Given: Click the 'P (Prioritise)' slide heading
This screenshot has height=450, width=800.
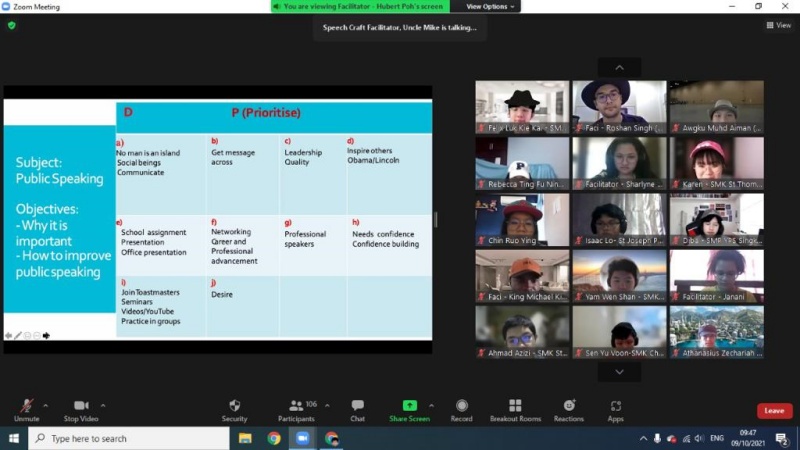Looking at the screenshot, I should [266, 113].
